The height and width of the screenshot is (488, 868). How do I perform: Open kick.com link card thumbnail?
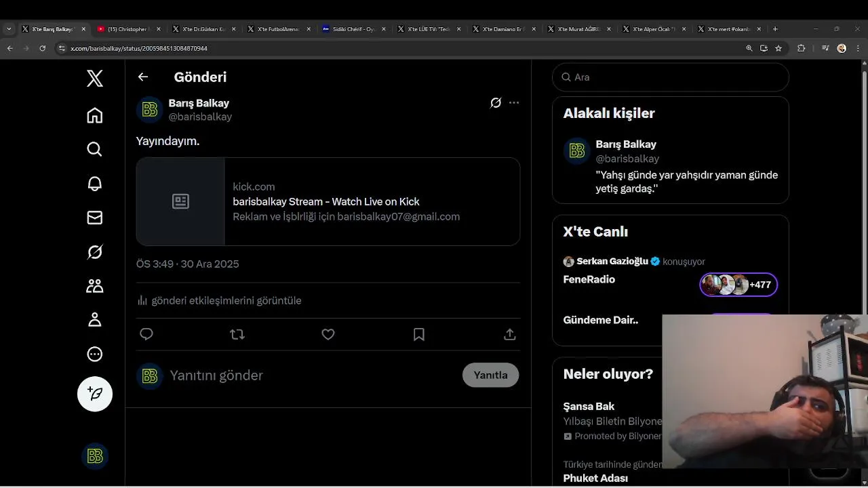pyautogui.click(x=180, y=201)
